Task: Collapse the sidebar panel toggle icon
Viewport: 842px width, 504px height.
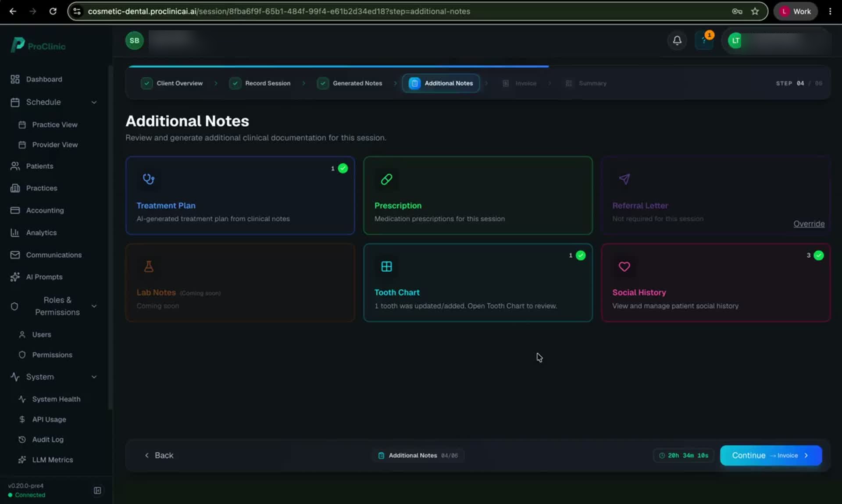Action: coord(97,490)
